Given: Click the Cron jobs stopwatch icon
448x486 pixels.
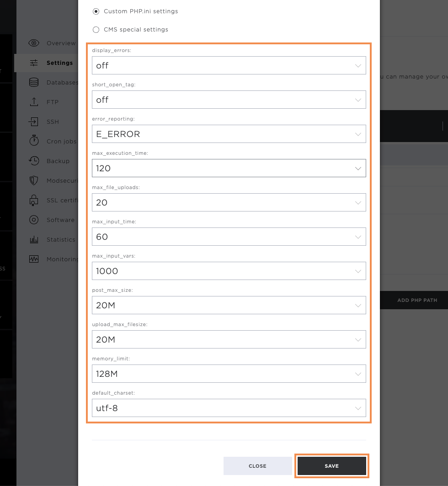Looking at the screenshot, I should click(34, 140).
